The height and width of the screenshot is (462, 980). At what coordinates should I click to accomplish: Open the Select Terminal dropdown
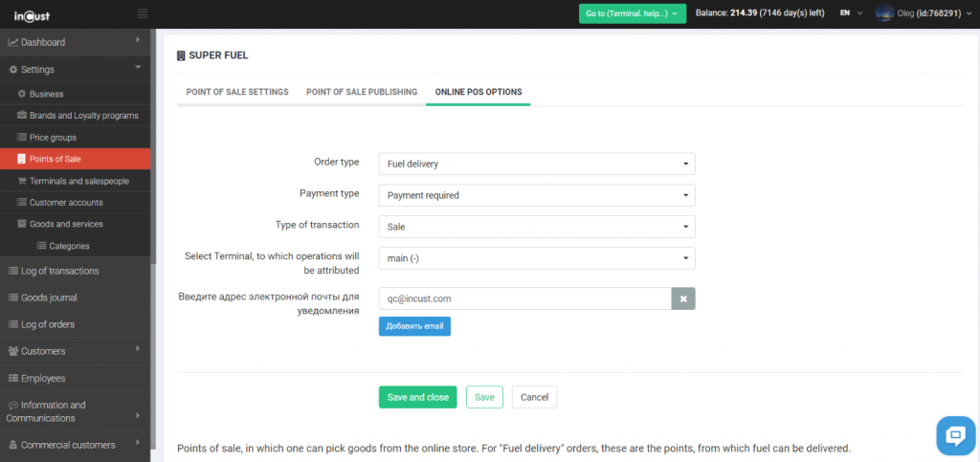[537, 258]
